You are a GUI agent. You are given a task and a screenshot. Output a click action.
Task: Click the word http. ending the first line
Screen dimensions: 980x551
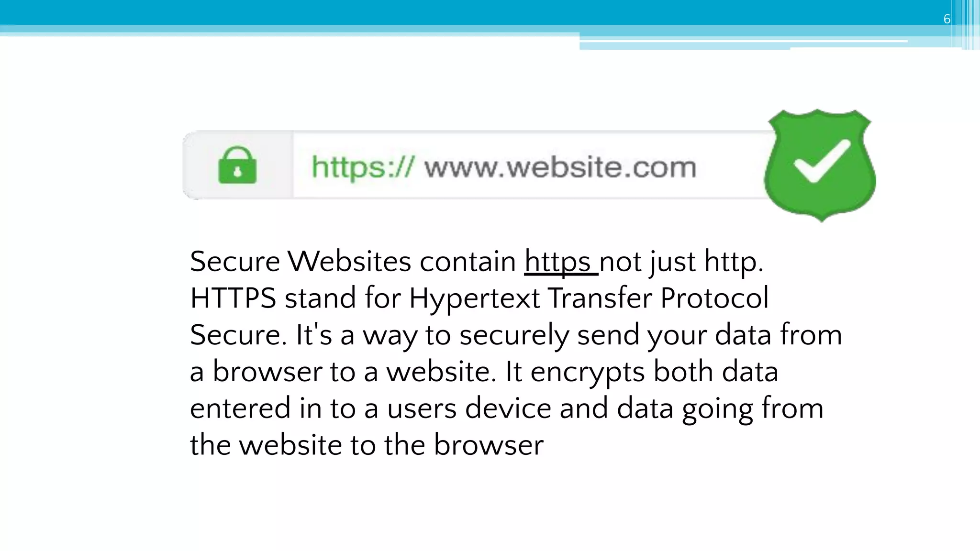(734, 262)
